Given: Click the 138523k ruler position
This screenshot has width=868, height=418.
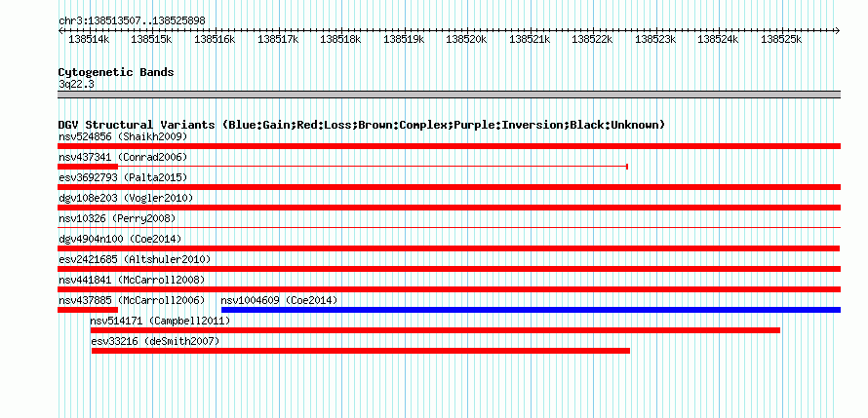Looking at the screenshot, I should point(655,39).
